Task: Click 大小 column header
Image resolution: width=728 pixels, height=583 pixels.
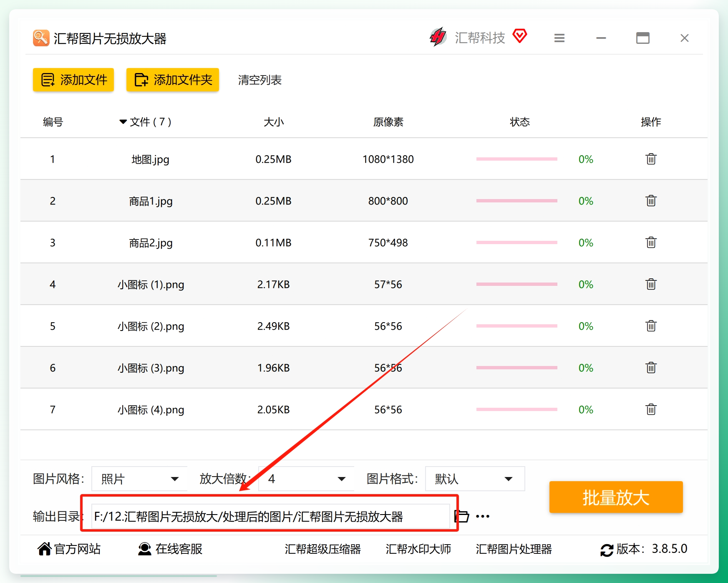Action: [274, 122]
